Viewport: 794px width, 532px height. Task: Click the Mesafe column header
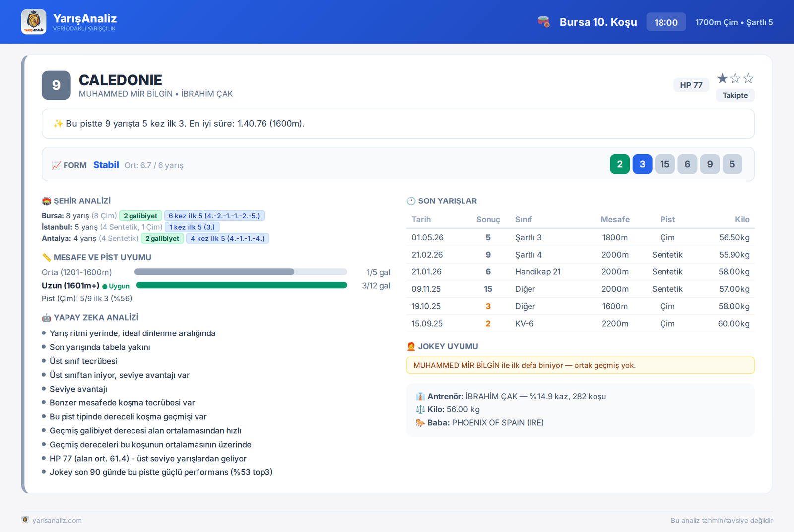click(615, 219)
